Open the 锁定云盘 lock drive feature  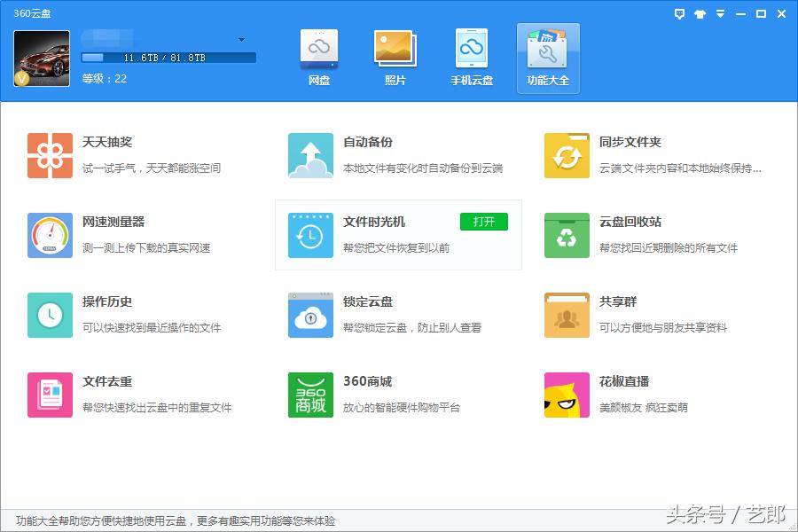coord(309,315)
